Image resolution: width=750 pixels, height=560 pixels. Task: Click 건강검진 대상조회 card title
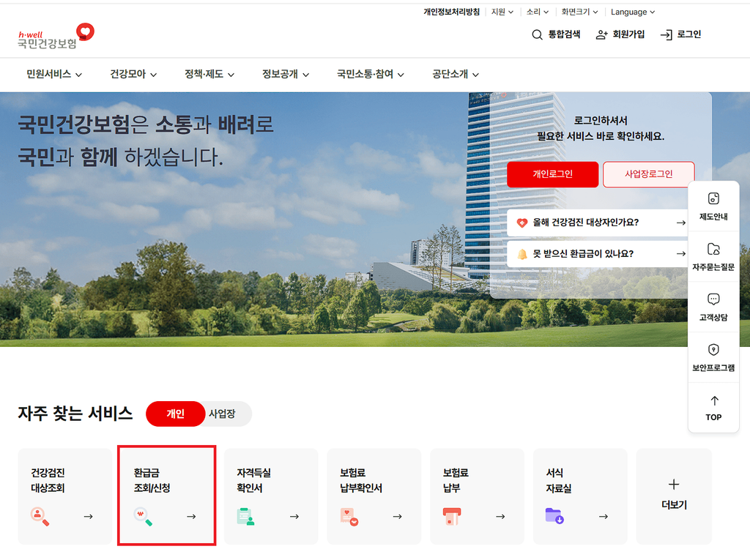[x=48, y=480]
